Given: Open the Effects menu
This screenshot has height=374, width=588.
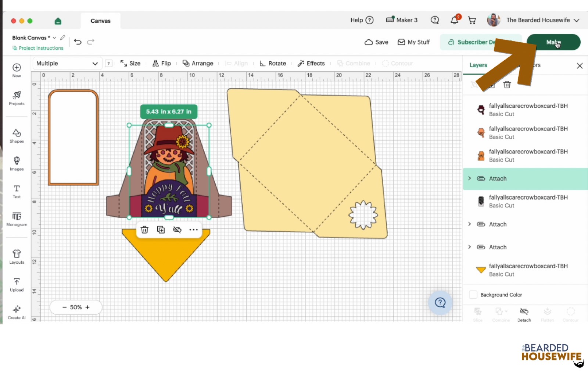Looking at the screenshot, I should [x=311, y=63].
